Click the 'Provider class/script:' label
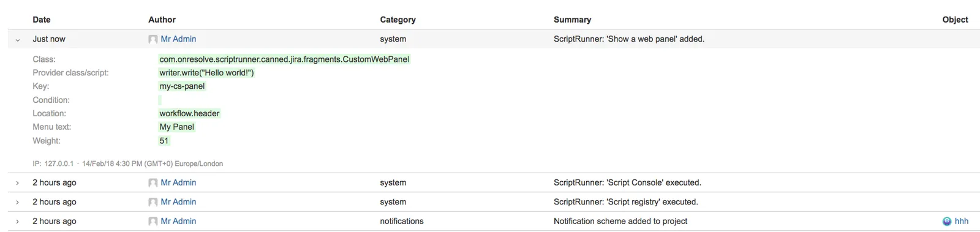 [70, 73]
